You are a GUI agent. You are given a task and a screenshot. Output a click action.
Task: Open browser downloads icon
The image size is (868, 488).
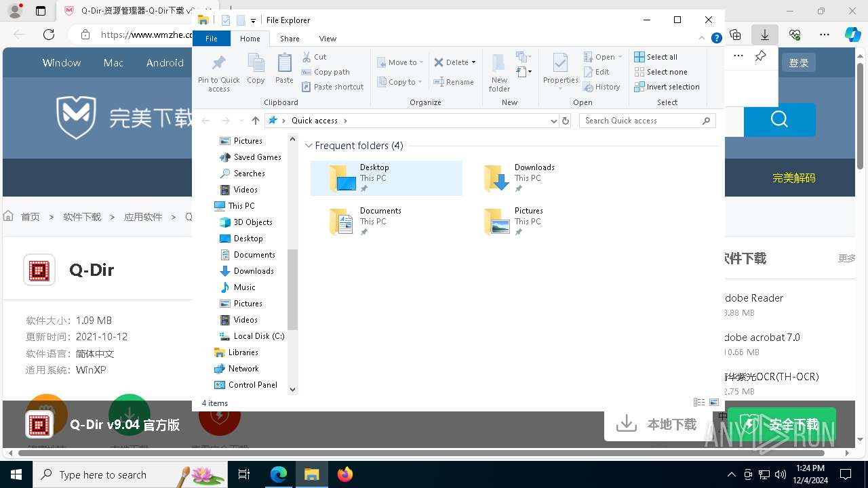coord(765,35)
